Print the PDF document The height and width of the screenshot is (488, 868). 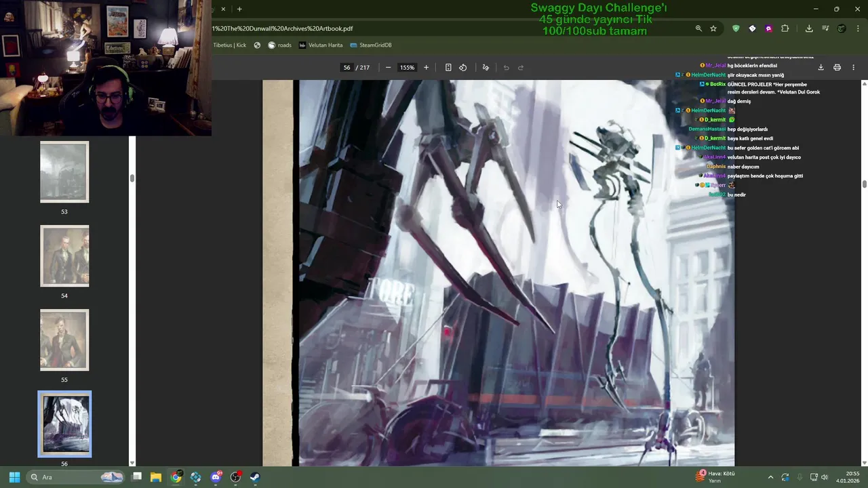pos(837,68)
